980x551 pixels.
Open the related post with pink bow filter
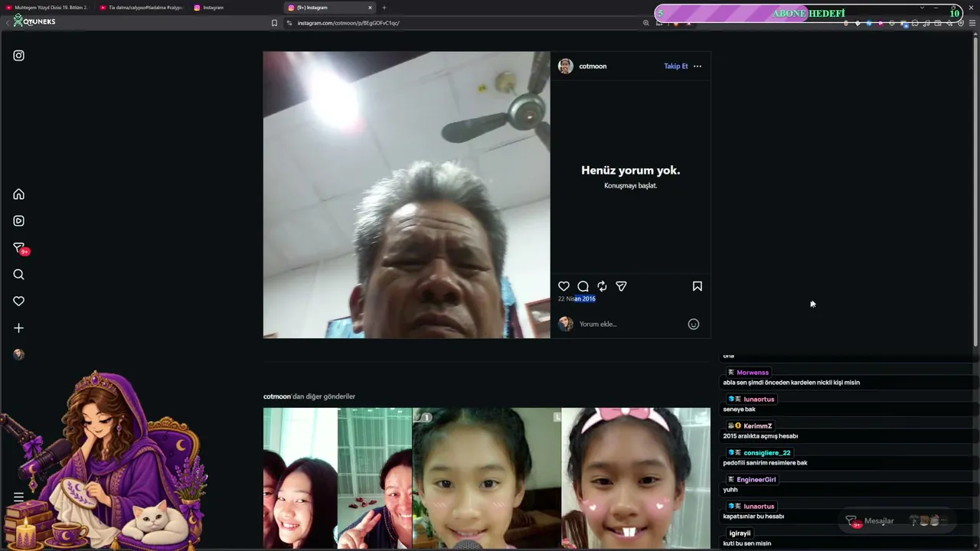tap(636, 478)
